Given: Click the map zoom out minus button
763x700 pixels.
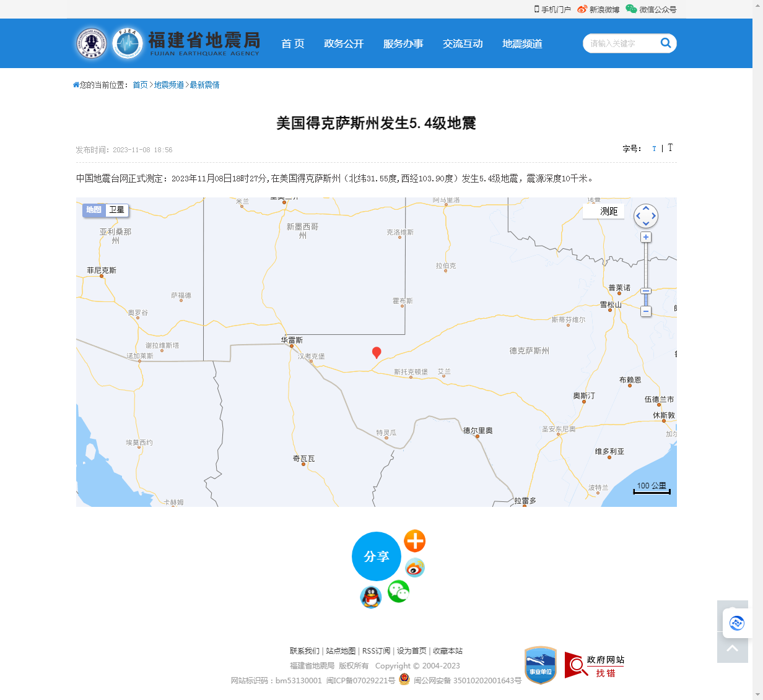Looking at the screenshot, I should coord(646,311).
